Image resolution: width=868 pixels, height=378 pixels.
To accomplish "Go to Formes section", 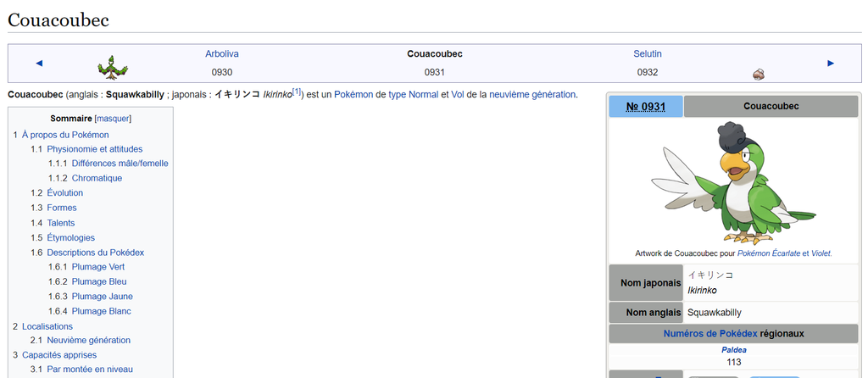I will pos(62,208).
